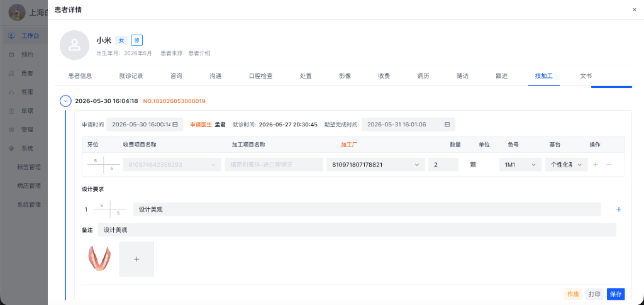Click the 期望完成时间 date field
Screen dimensions: 644x305
408,125
